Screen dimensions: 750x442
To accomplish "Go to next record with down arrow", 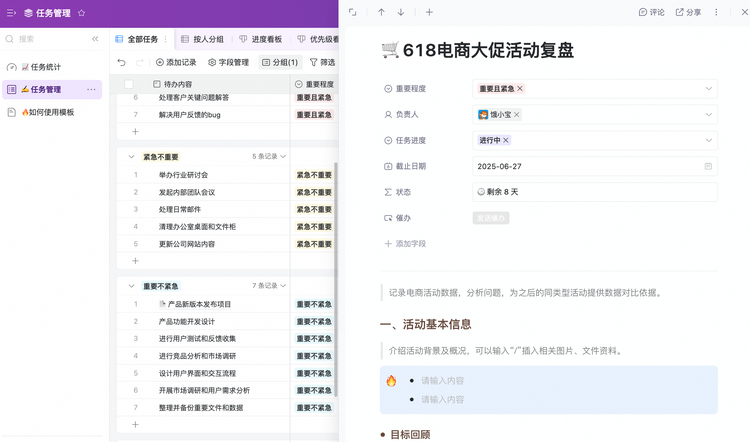I will click(401, 12).
